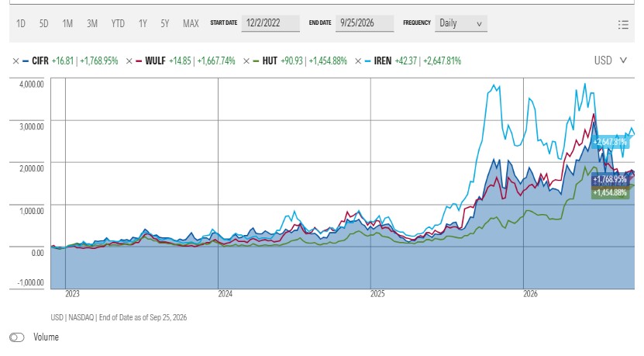644x356 pixels.
Task: Click the End Date field 9/25/2026
Action: (364, 23)
